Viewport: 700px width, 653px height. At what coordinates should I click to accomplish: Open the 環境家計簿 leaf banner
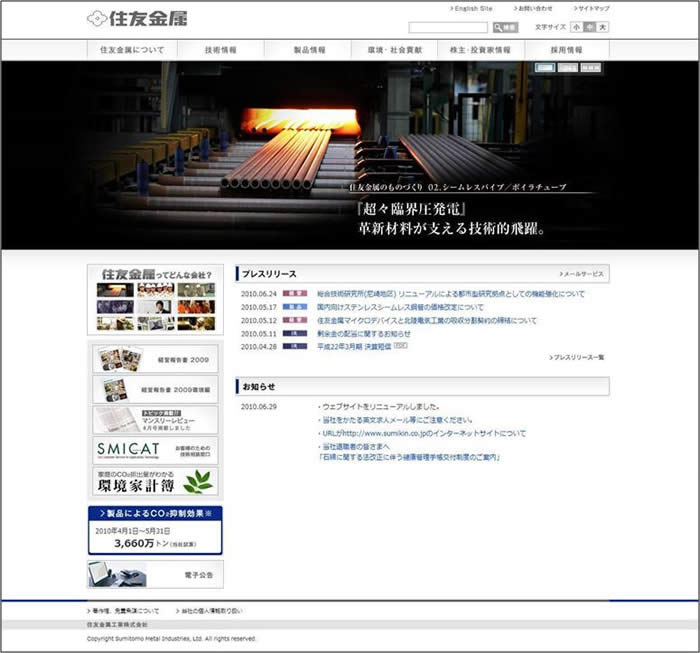pos(155,481)
